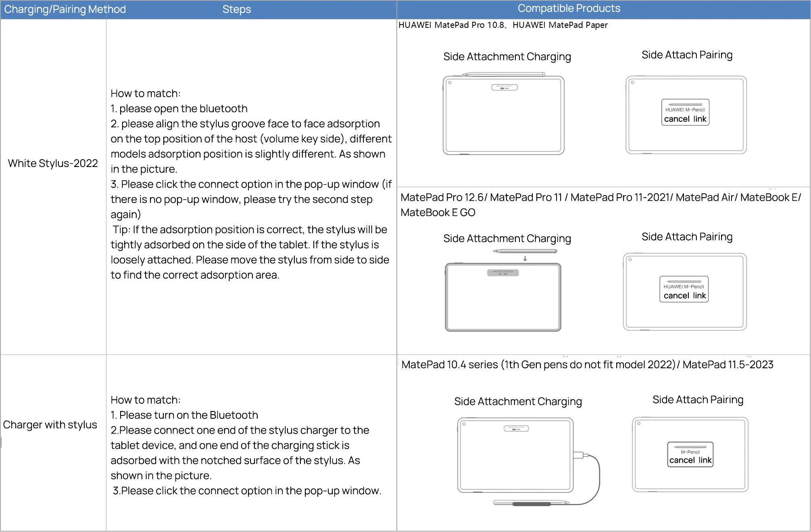Image resolution: width=811 pixels, height=532 pixels.
Task: Click the Side Attach Pairing label under MatePad 11.5-2023
Action: click(x=698, y=400)
